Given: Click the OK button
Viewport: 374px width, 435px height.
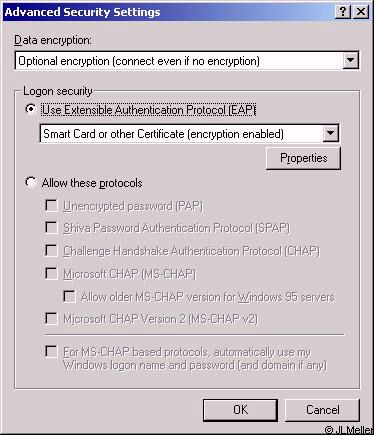Looking at the screenshot, I should point(240,410).
